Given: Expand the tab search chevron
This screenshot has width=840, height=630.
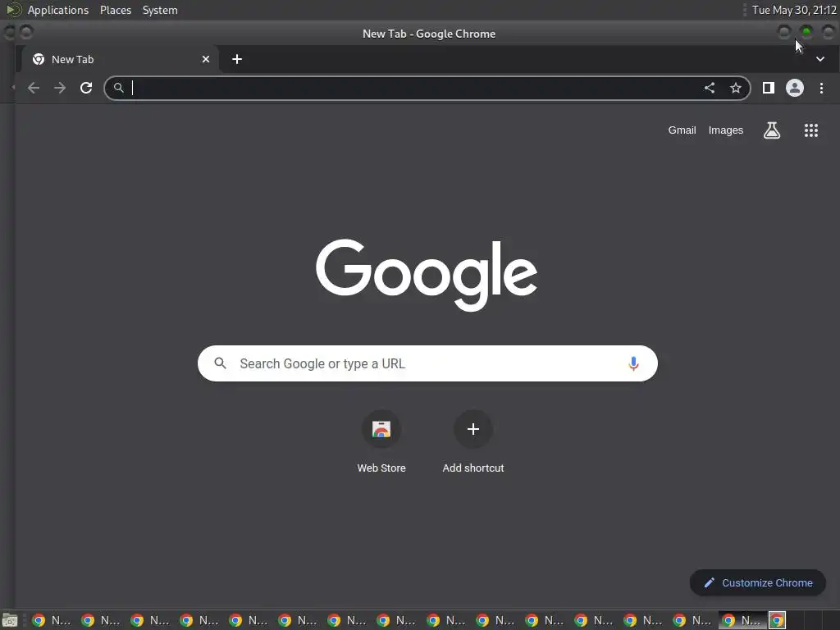Looking at the screenshot, I should point(820,59).
